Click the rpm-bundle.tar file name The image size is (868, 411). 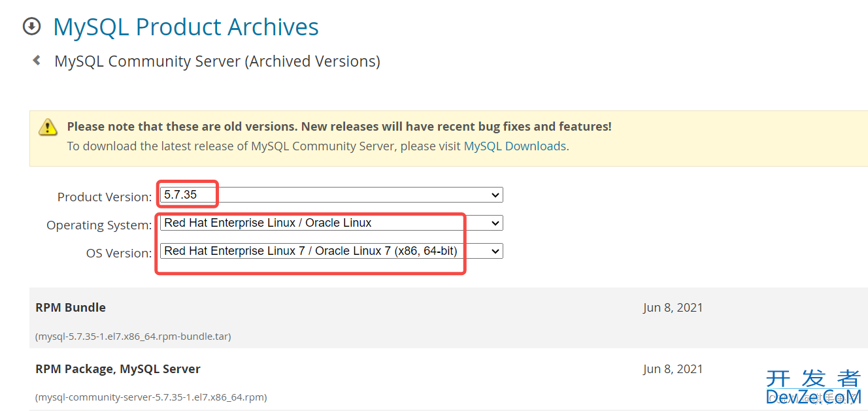click(133, 337)
